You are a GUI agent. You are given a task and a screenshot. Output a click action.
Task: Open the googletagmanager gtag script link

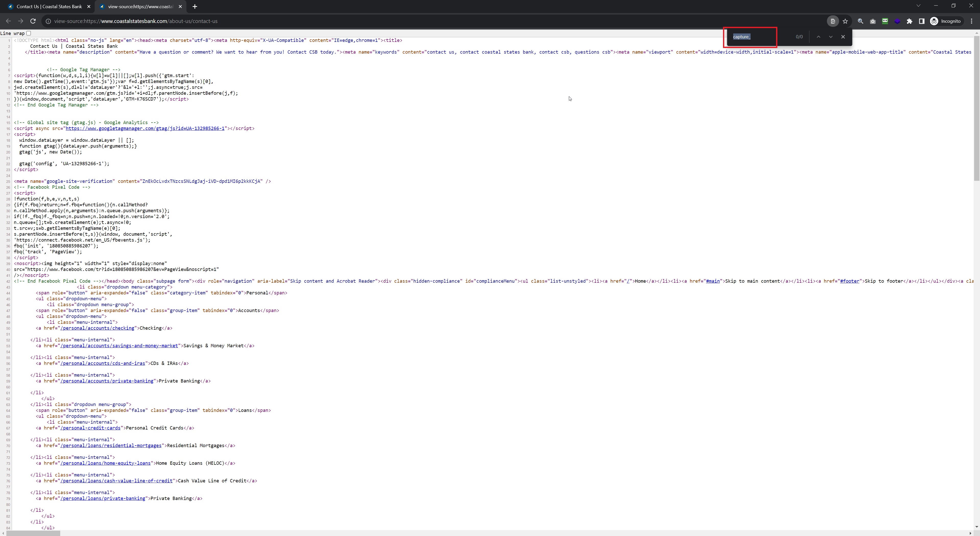145,129
